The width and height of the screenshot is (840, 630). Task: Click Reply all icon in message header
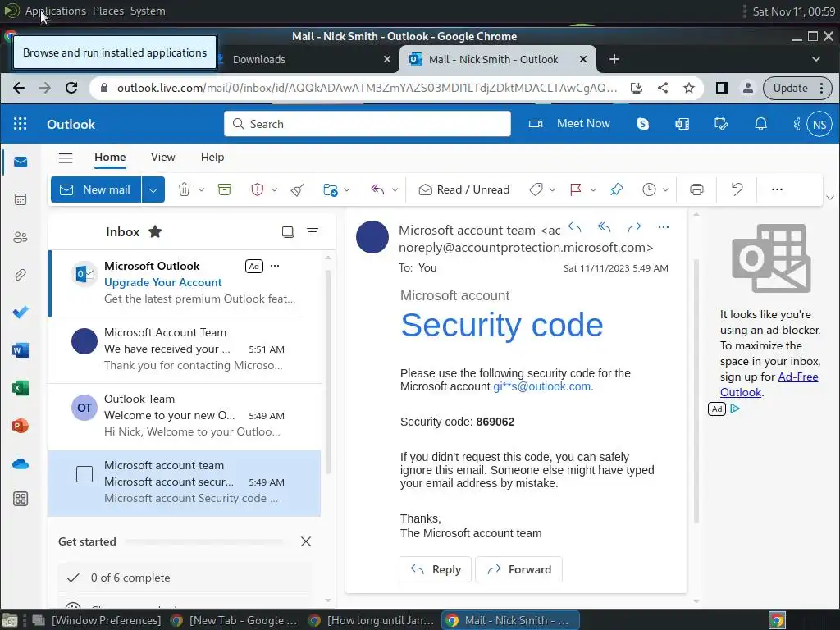point(605,227)
